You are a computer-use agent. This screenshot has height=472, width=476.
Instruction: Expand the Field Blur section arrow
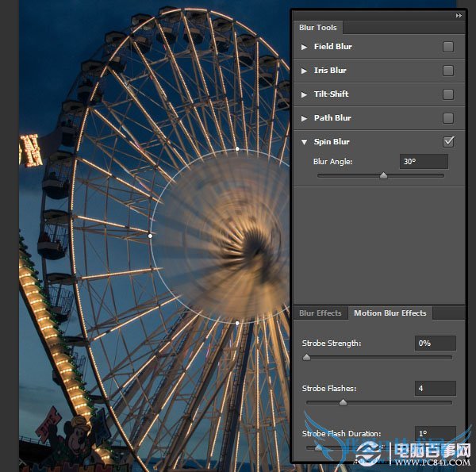(x=304, y=47)
